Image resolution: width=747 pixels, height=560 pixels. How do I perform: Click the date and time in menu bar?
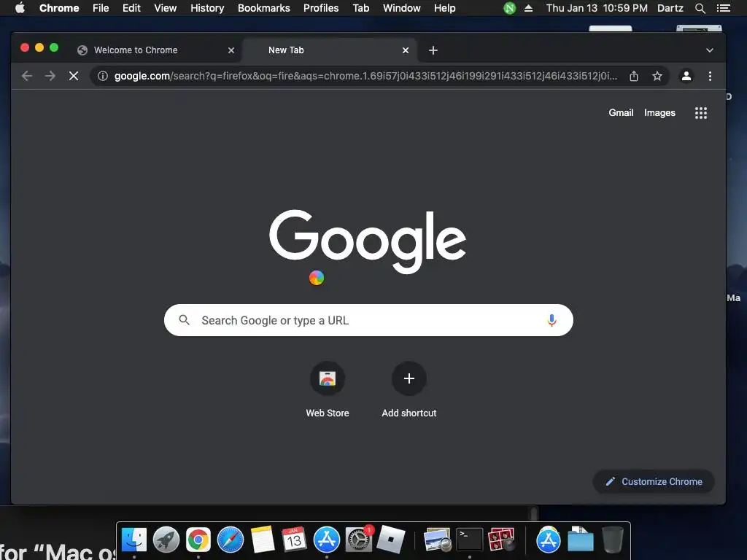[597, 8]
